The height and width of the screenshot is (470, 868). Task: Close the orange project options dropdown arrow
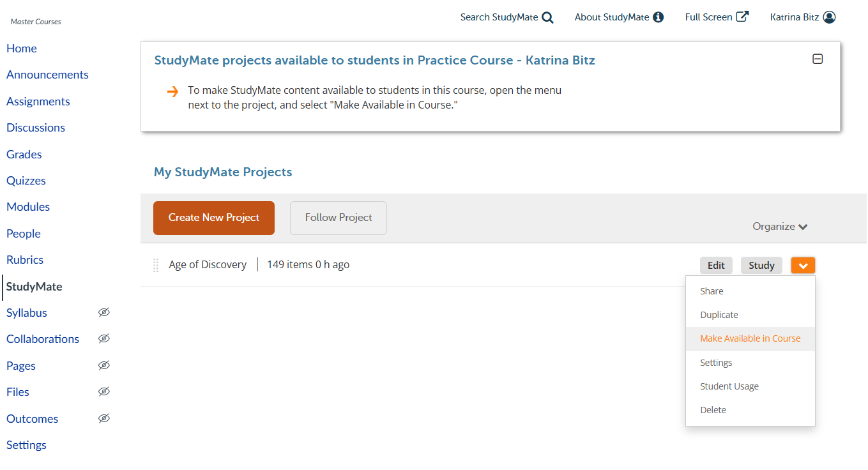click(803, 266)
